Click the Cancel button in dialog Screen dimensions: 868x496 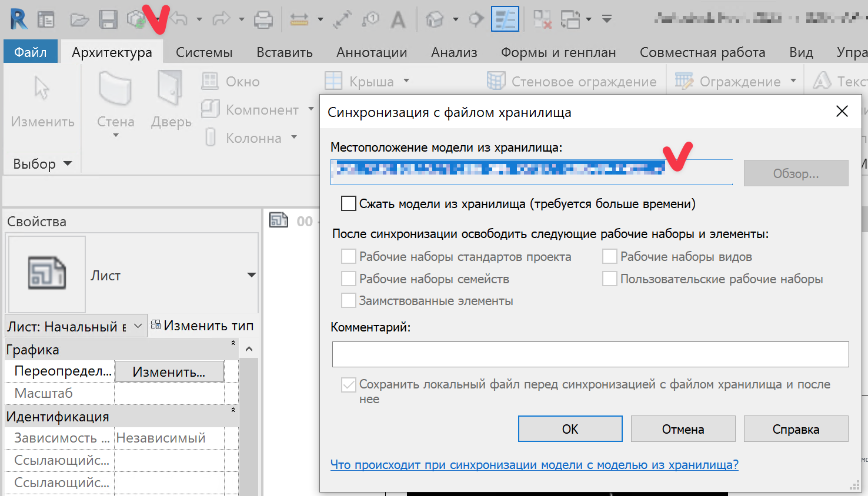tap(683, 429)
